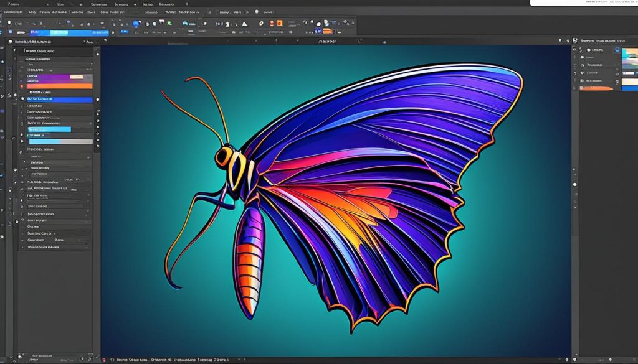
Task: Select the orange bar in right panel
Action: 596,88
